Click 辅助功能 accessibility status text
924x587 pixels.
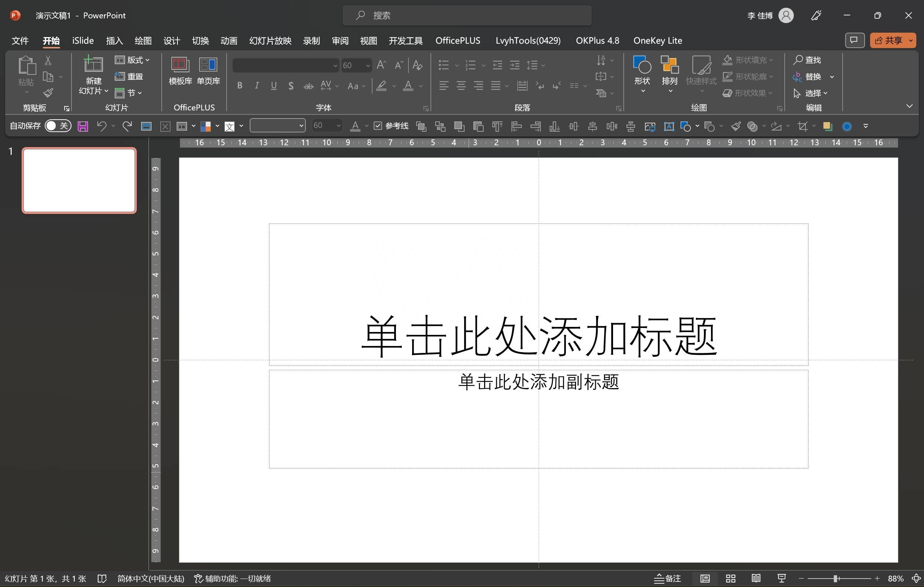pos(232,578)
